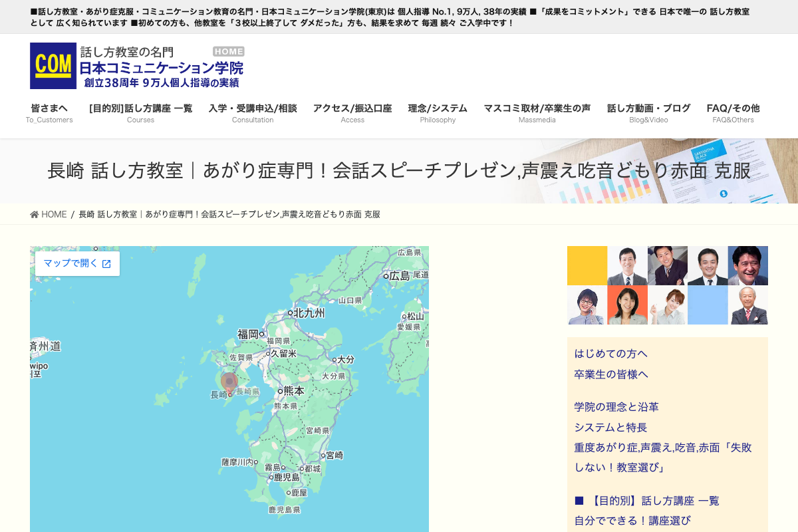
Task: Click the HOME badge beside the logo
Action: click(229, 51)
